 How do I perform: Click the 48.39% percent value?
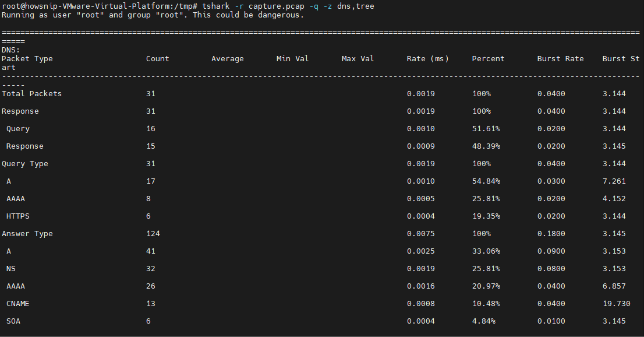click(486, 146)
